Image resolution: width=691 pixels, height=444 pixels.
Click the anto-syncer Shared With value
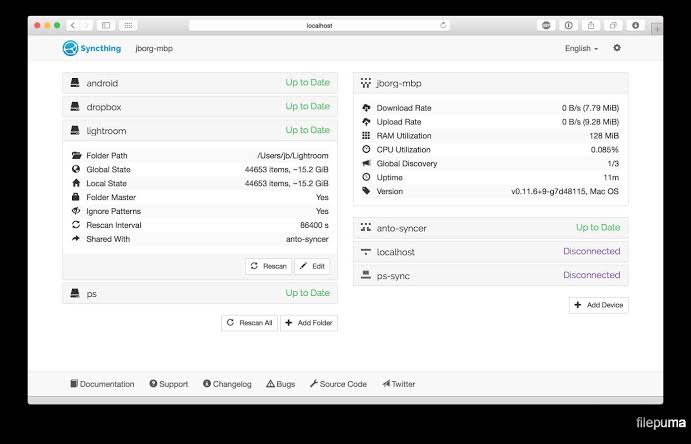tap(307, 239)
